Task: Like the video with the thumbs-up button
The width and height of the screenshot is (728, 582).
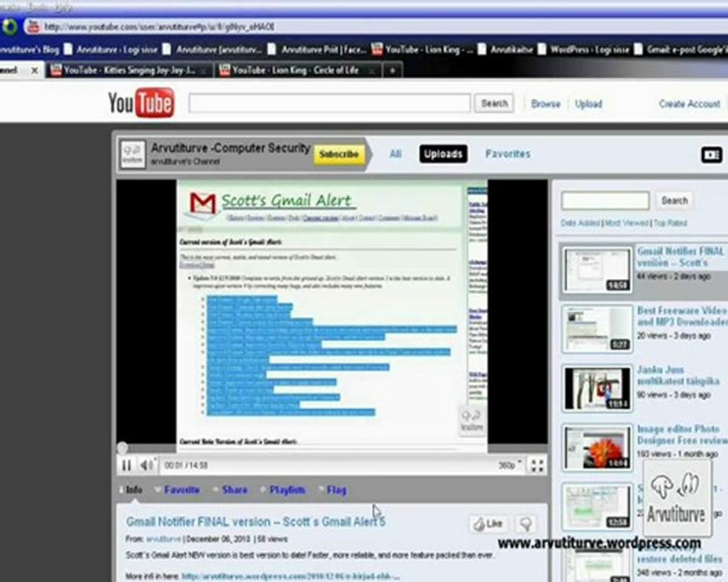Action: coord(488,524)
